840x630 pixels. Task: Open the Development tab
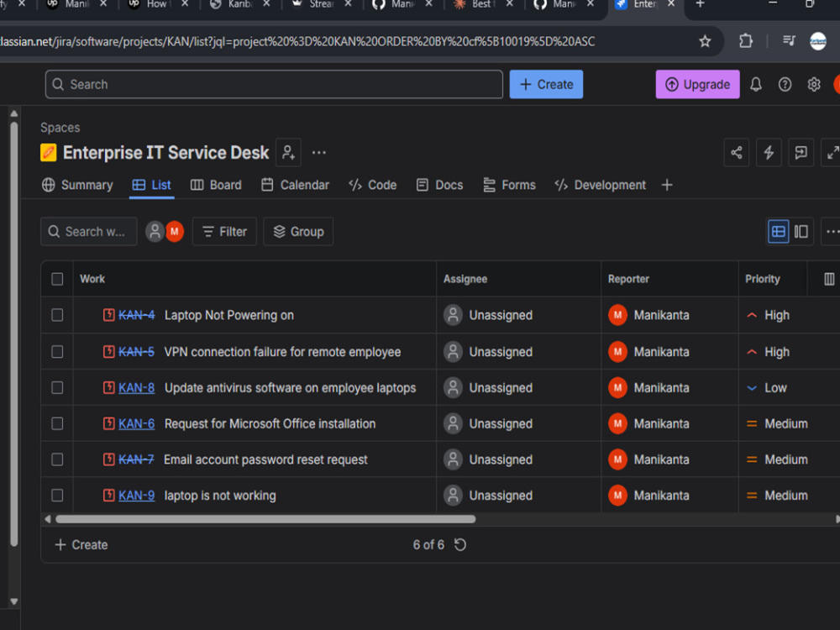(x=601, y=185)
